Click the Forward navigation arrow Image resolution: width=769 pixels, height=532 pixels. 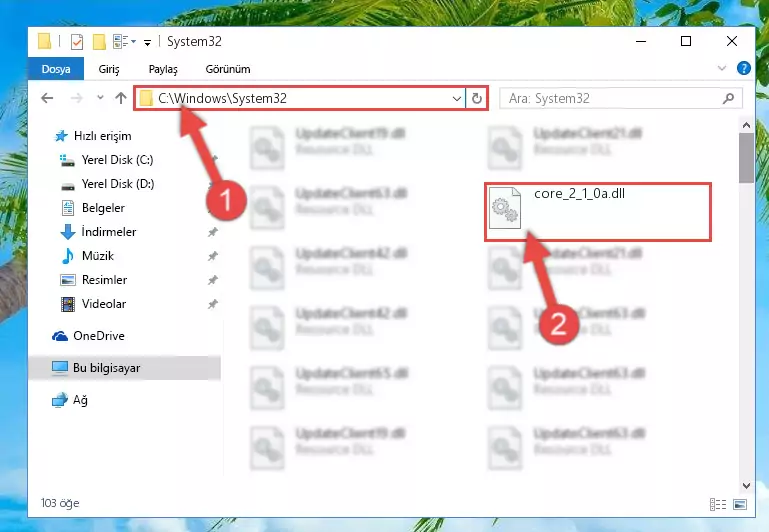[x=77, y=98]
